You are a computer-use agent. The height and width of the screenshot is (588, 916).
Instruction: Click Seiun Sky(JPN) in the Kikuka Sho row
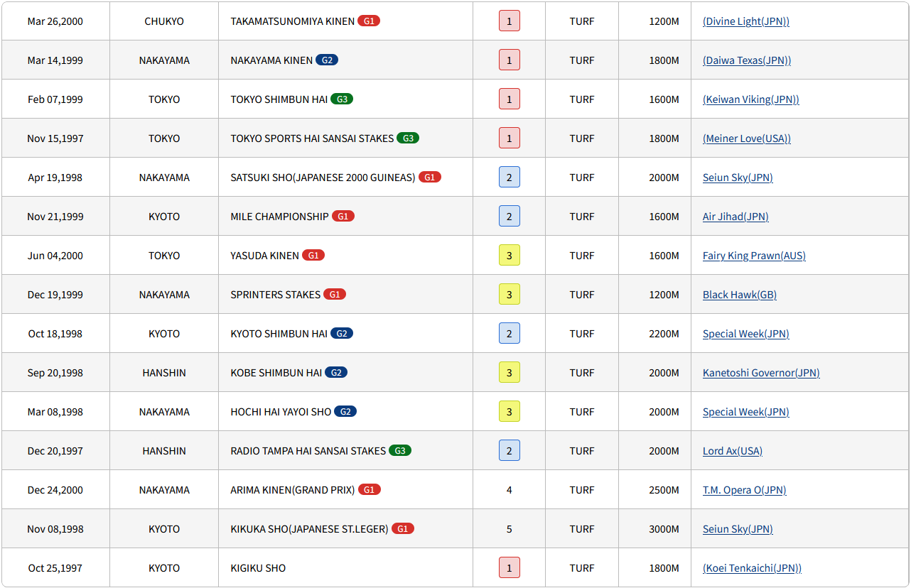pos(738,529)
